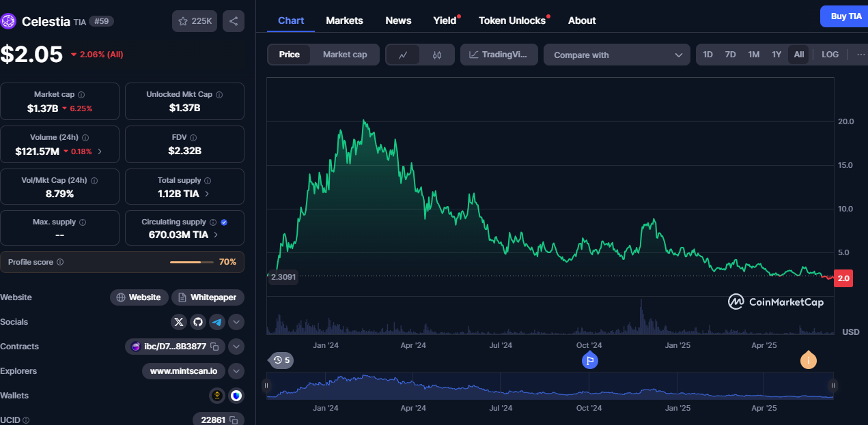Open chart more options ellipsis
Viewport: 868px width, 425px height.
(x=860, y=55)
